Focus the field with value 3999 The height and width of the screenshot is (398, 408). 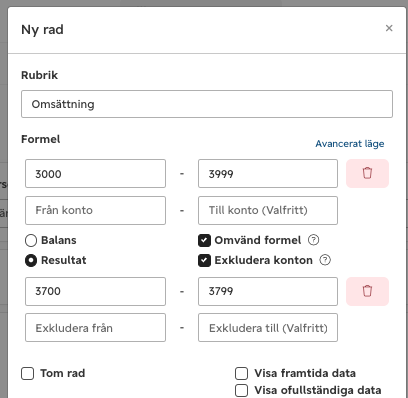coord(268,173)
